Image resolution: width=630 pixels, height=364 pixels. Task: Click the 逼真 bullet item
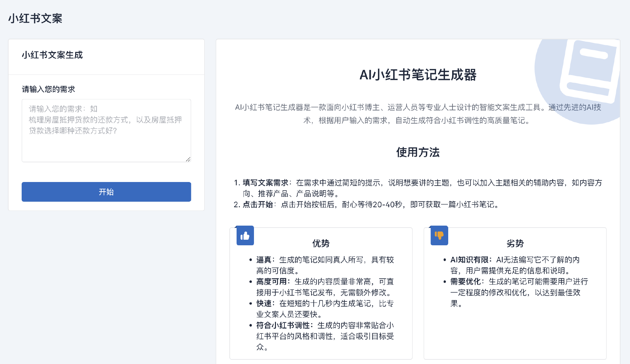325,265
